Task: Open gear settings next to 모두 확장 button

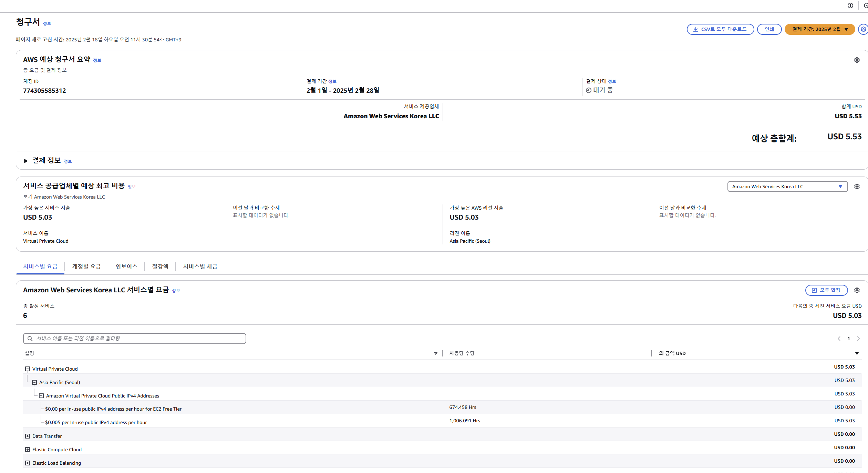Action: pyautogui.click(x=857, y=290)
